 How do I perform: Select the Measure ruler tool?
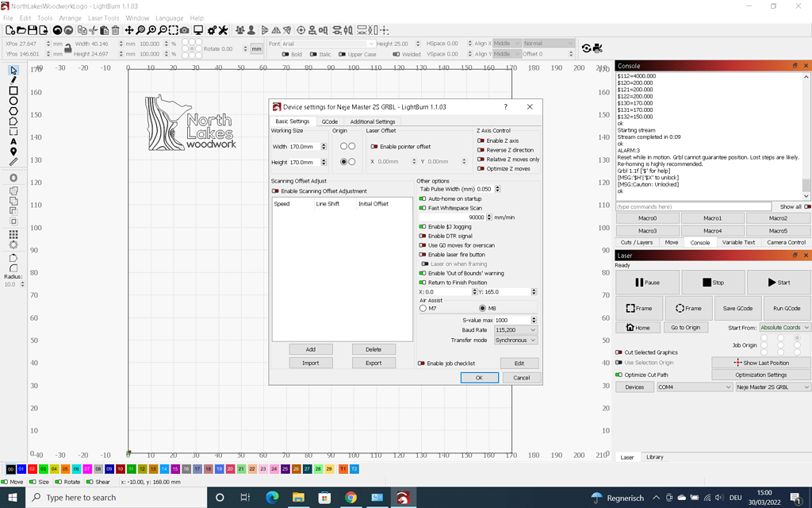pyautogui.click(x=13, y=162)
